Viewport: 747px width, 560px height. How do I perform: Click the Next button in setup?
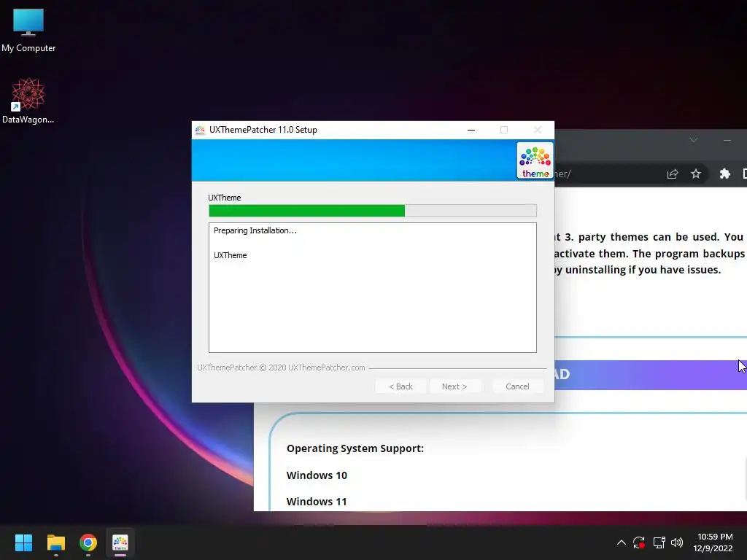pyautogui.click(x=454, y=386)
